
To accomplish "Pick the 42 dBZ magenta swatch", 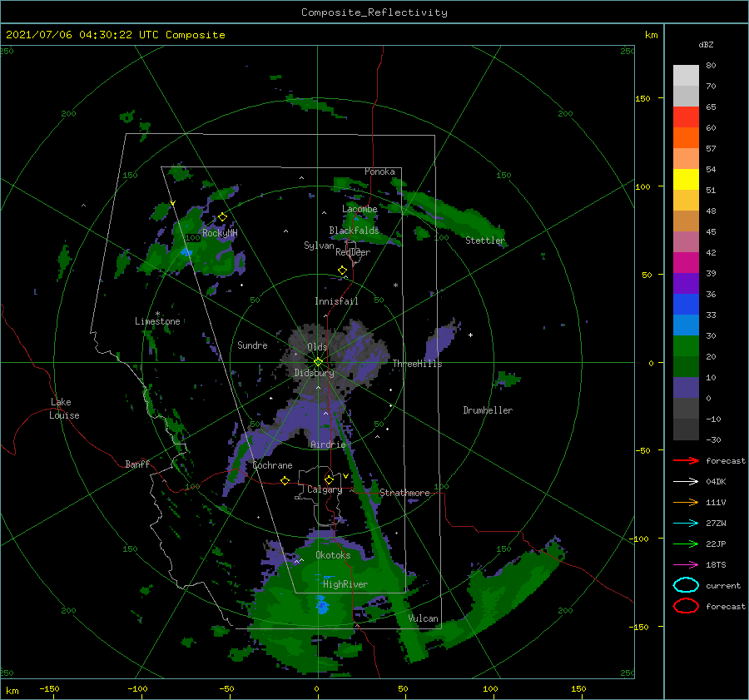I will coord(686,262).
